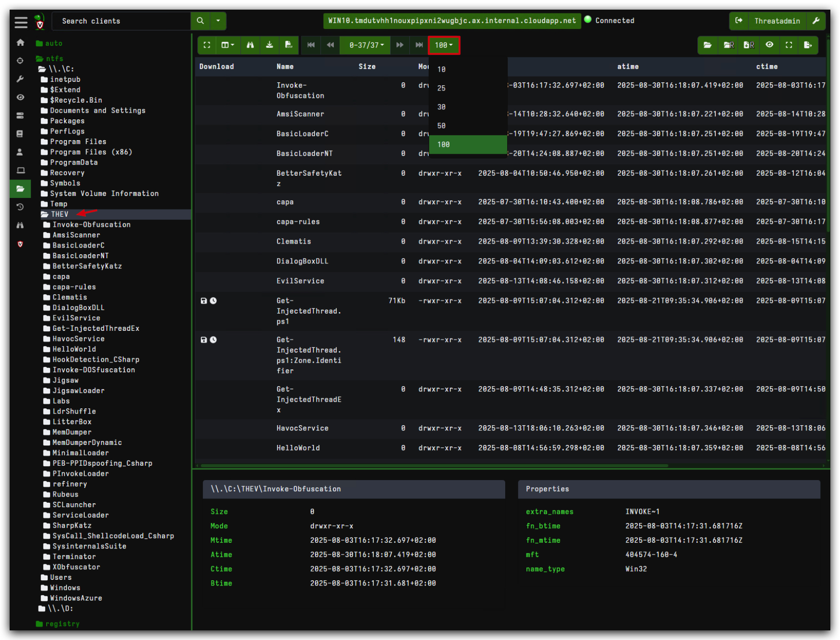Click the search clients magnifier button

point(200,21)
